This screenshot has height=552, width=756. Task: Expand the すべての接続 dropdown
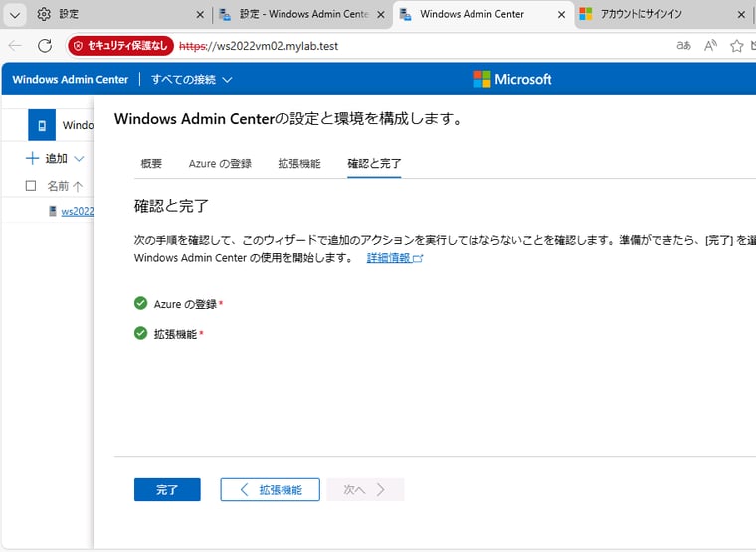tap(191, 79)
